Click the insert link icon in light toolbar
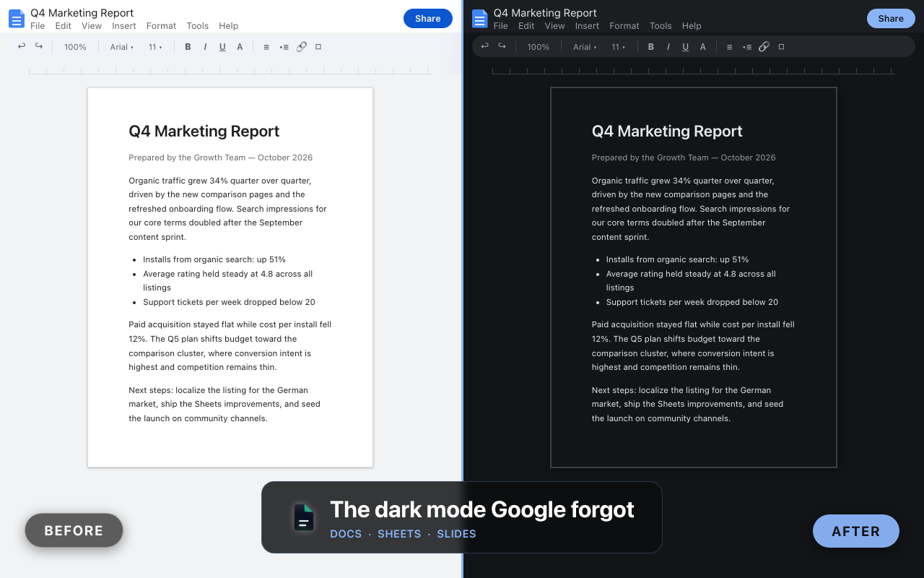The height and width of the screenshot is (578, 924). (301, 47)
